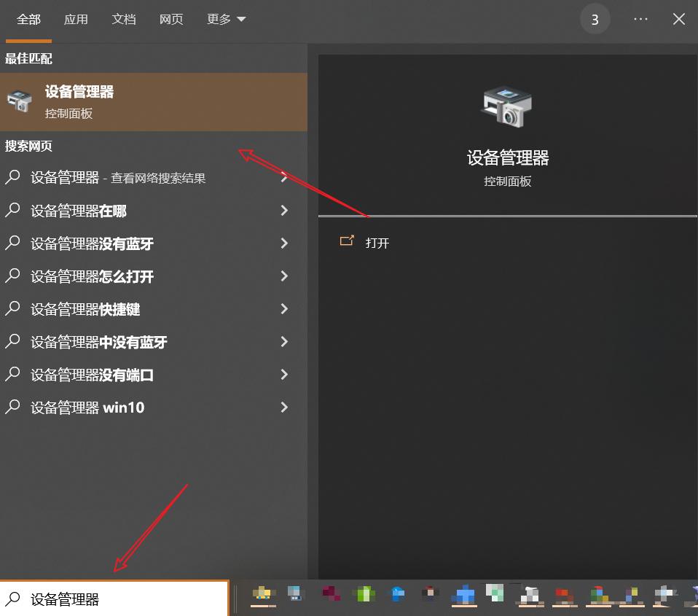Click the magnifier icon beside 设备管理器没有端口
Image resolution: width=698 pixels, height=616 pixels.
(x=12, y=375)
